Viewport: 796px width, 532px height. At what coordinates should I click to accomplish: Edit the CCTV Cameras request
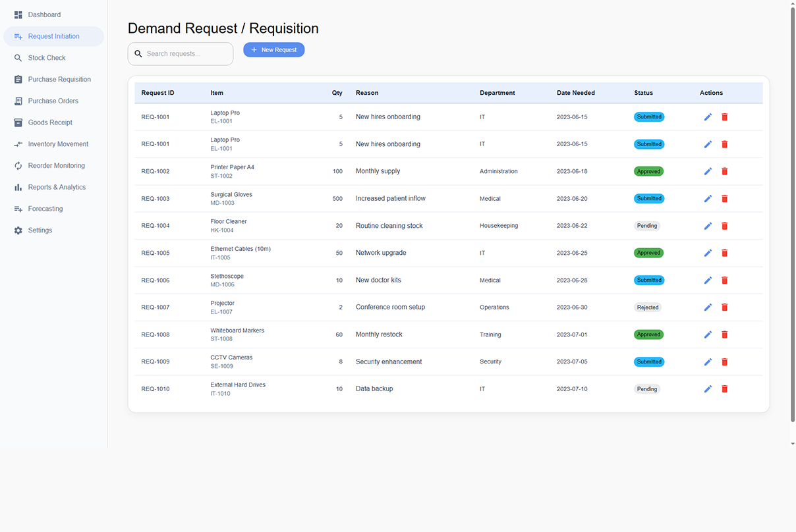pyautogui.click(x=708, y=361)
